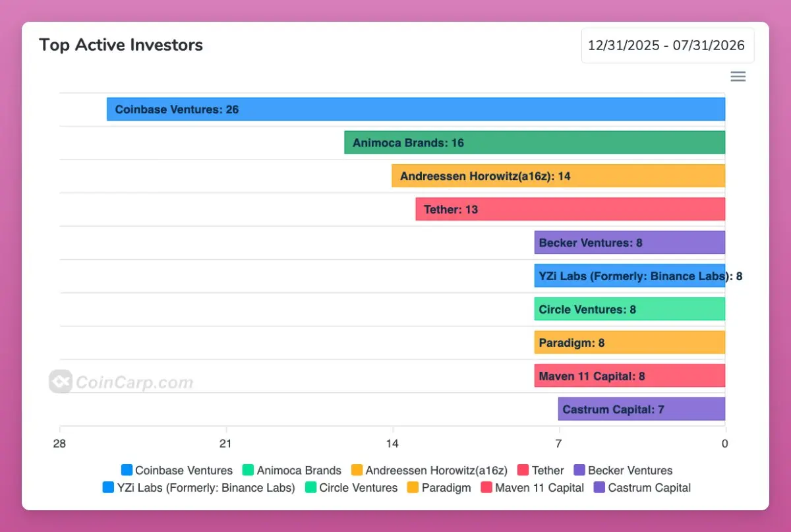Toggle Tether legend color swatch
791x532 pixels.
click(524, 470)
